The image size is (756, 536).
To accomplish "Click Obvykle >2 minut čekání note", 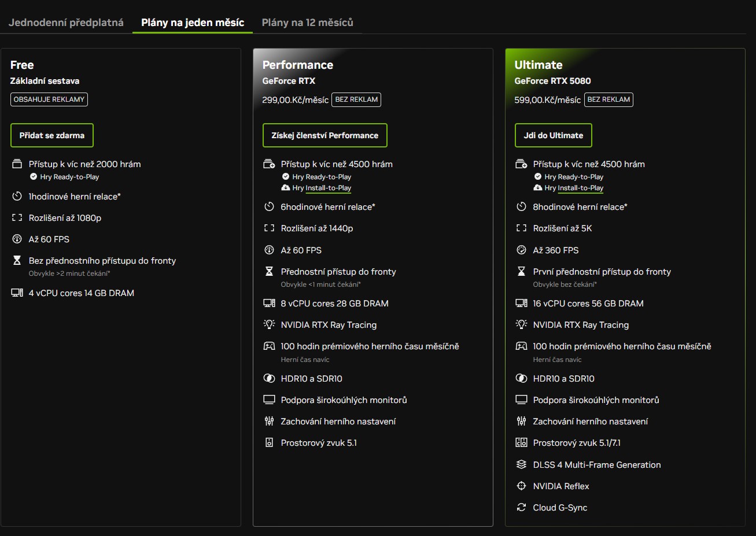I will 69,273.
